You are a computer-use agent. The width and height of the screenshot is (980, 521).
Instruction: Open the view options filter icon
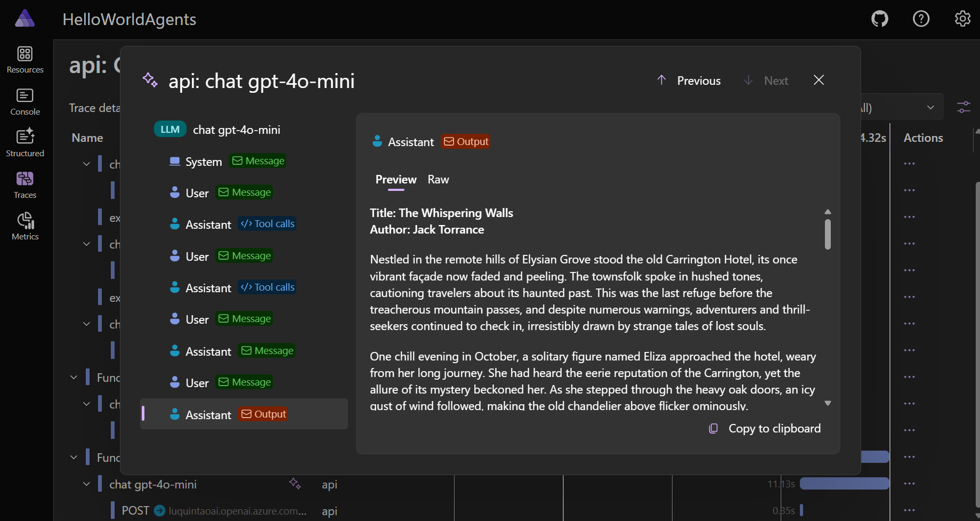(x=963, y=107)
